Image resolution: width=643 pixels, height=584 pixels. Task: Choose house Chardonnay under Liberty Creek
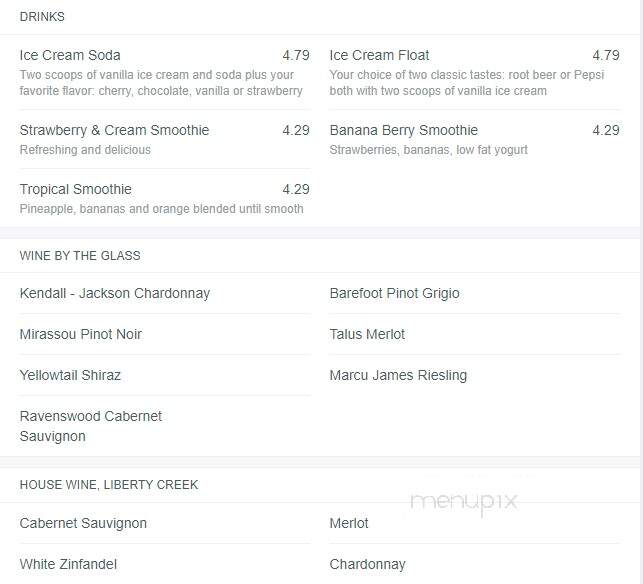point(367,564)
